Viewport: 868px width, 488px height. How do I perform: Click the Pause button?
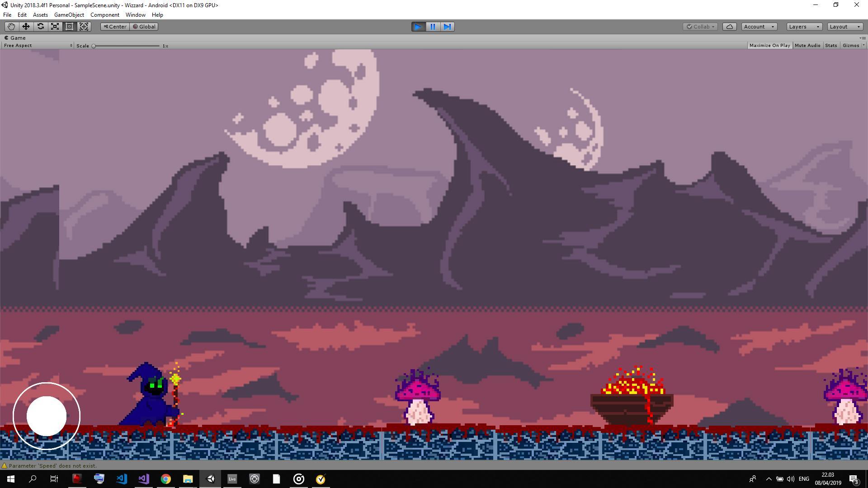coord(433,27)
